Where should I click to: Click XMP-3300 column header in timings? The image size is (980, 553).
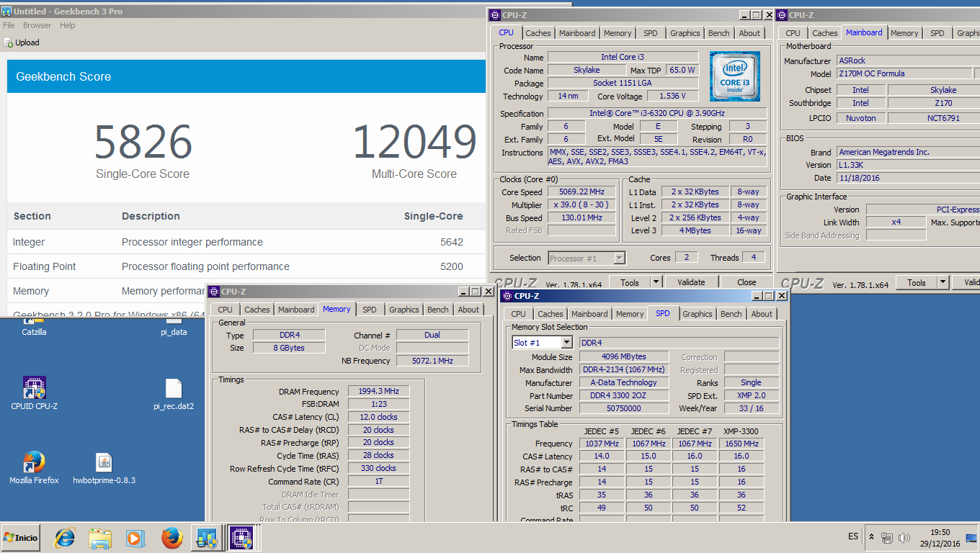[x=741, y=431]
